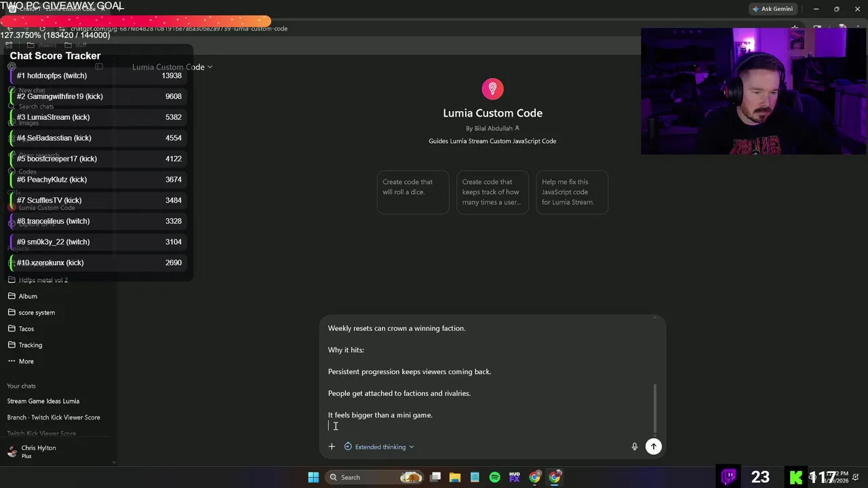Expand the Extended thinking dropdown chevron
This screenshot has width=868, height=488.
point(412,447)
